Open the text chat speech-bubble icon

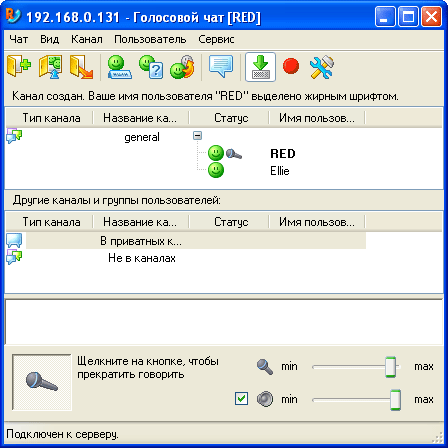(x=221, y=66)
